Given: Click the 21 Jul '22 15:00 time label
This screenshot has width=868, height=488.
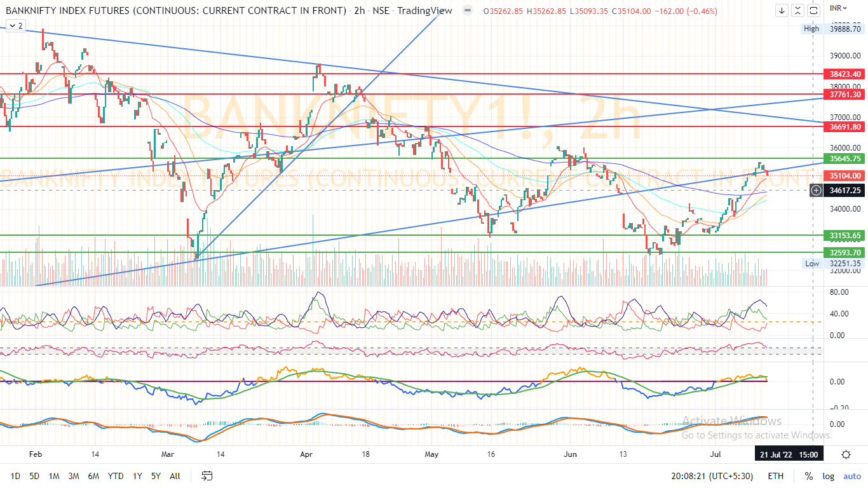Looking at the screenshot, I should click(x=788, y=454).
